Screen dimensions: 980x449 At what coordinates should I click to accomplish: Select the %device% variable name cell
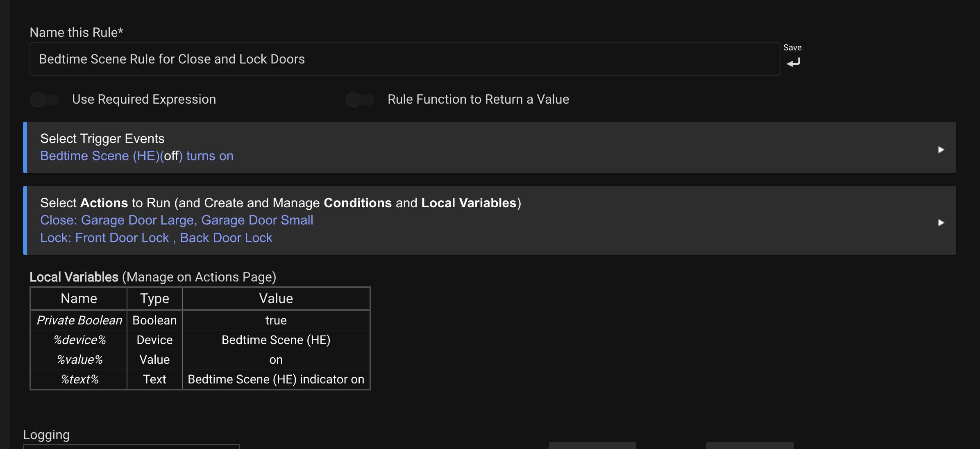point(79,340)
